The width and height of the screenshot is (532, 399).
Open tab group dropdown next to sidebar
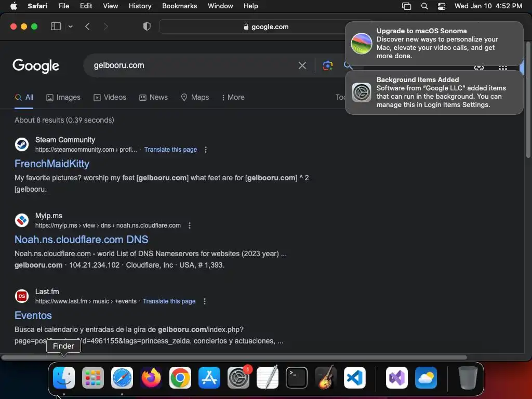pyautogui.click(x=70, y=26)
